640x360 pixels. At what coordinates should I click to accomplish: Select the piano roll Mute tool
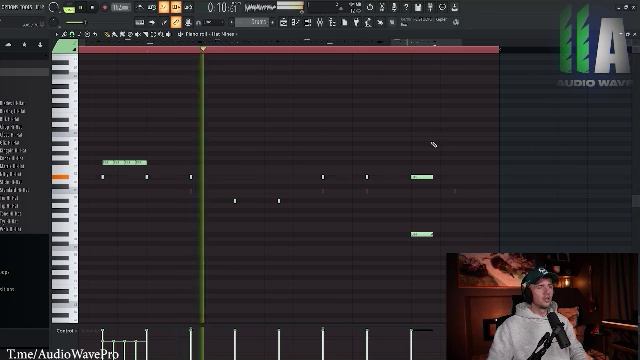pos(138,35)
